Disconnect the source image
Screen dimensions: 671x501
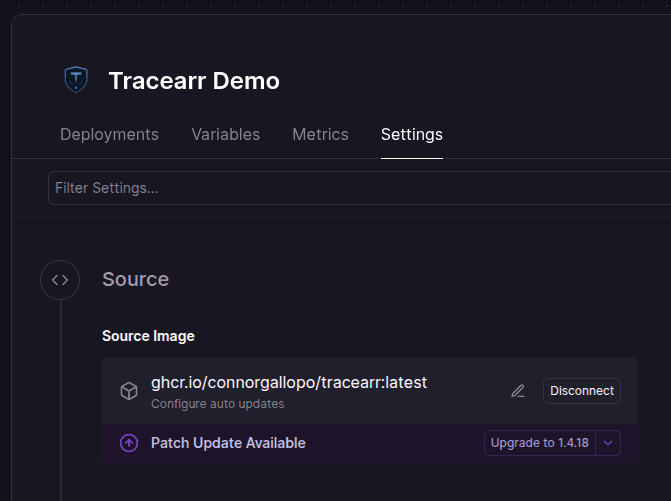(x=582, y=391)
